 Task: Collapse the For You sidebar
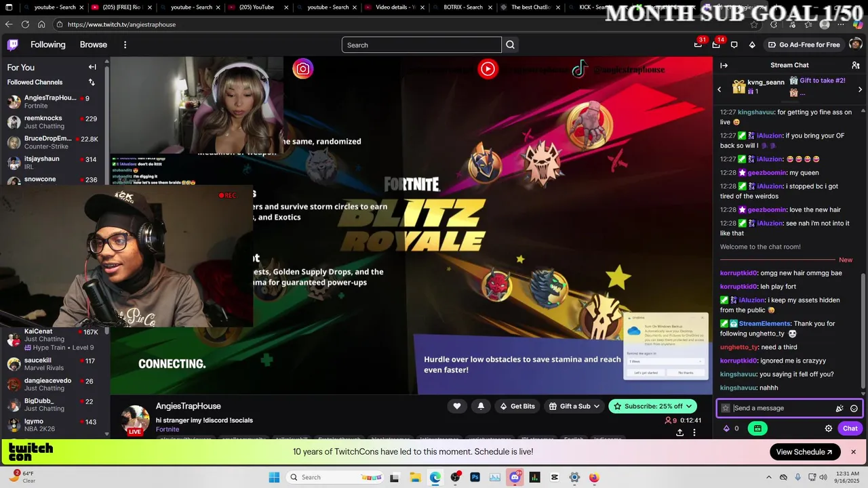pyautogui.click(x=92, y=67)
